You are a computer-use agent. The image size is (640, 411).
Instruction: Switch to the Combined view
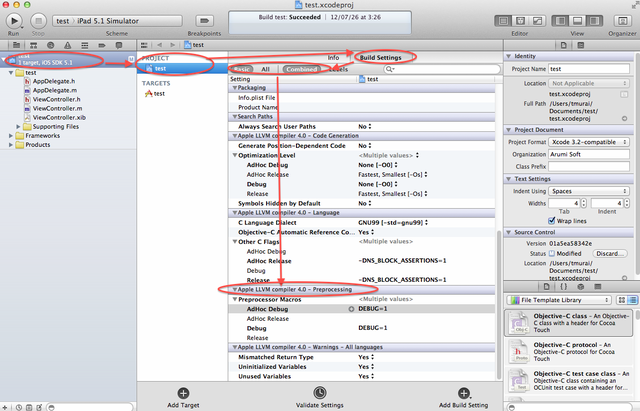pyautogui.click(x=302, y=69)
